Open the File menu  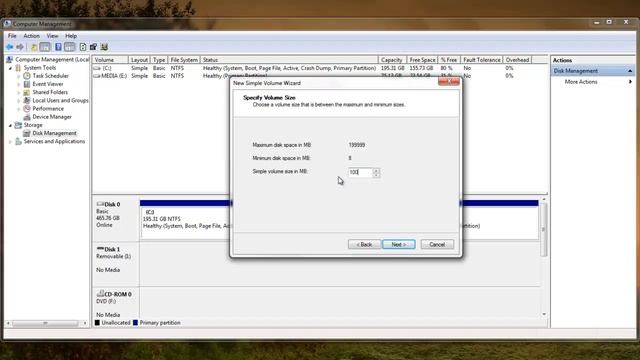(12, 36)
